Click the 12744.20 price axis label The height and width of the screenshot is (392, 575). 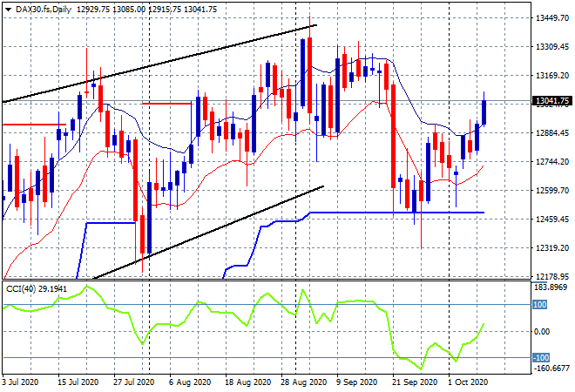pos(551,162)
